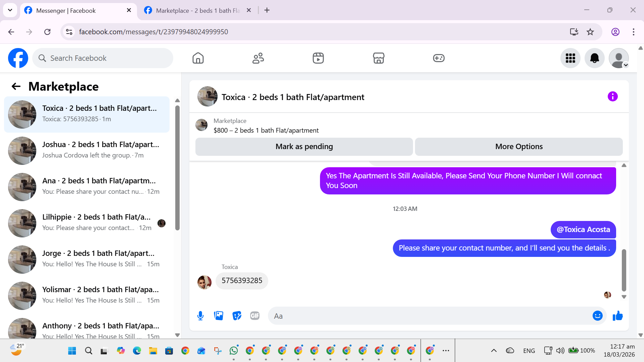Click the chat title Toxica 2 beds
Viewport: 644px width, 362px height.
coord(293,97)
